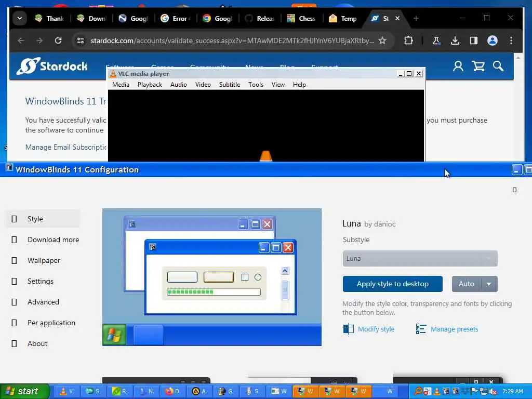Switch to the Temp browser tab

(x=343, y=18)
